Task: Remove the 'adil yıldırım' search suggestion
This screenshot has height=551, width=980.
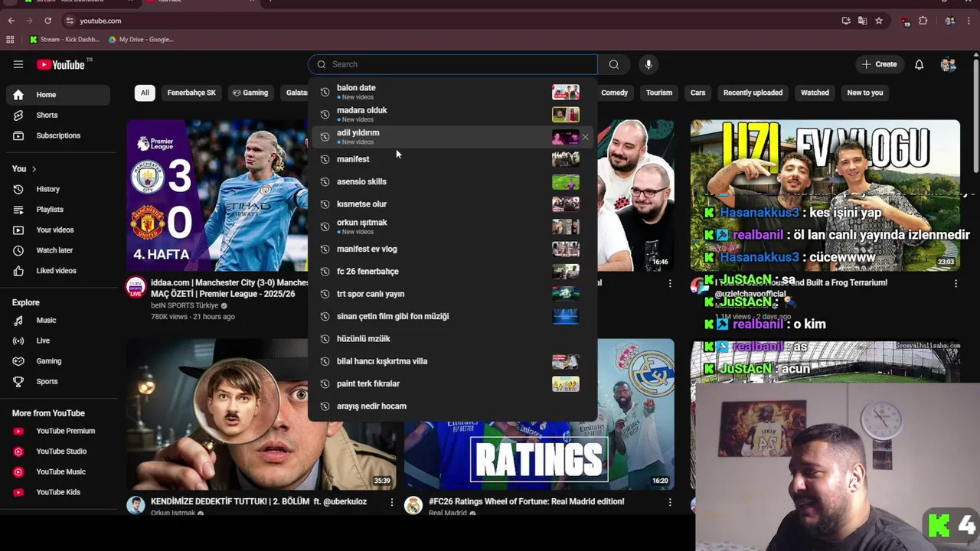Action: pos(585,137)
